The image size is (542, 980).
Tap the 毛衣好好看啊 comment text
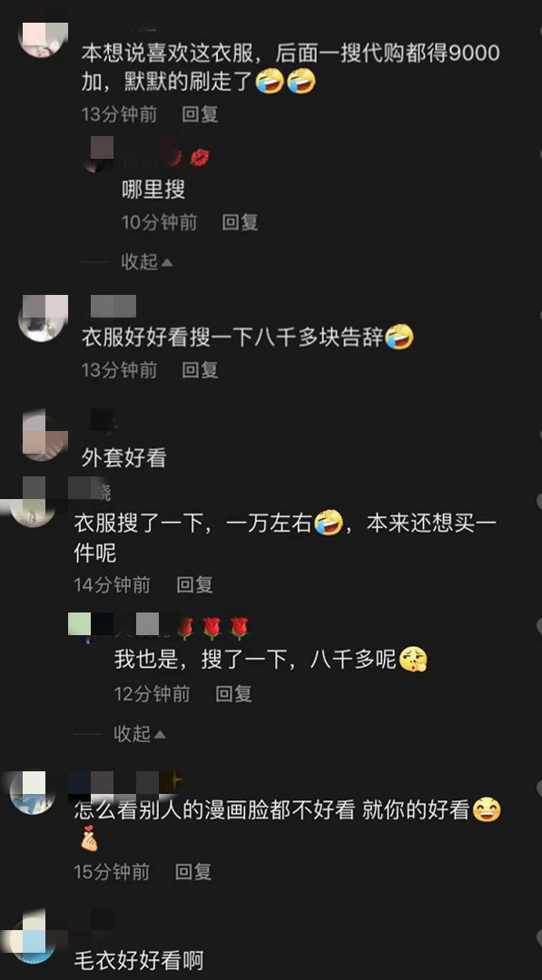point(139,960)
